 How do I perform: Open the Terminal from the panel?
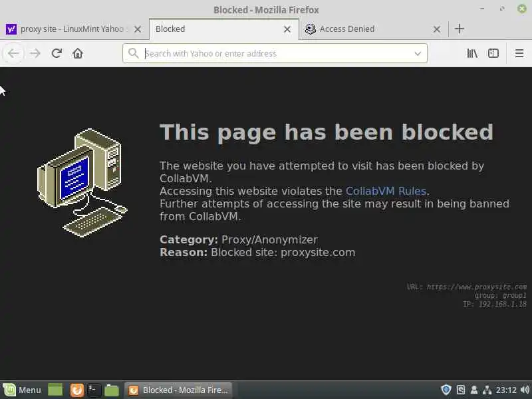click(x=94, y=390)
